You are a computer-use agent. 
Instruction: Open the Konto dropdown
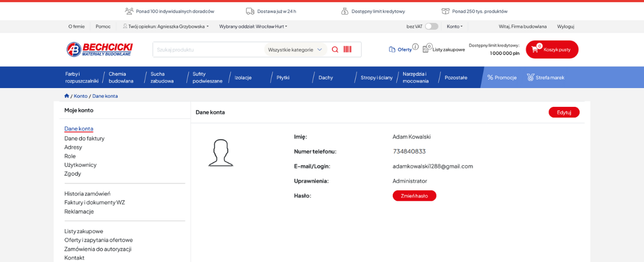455,26
